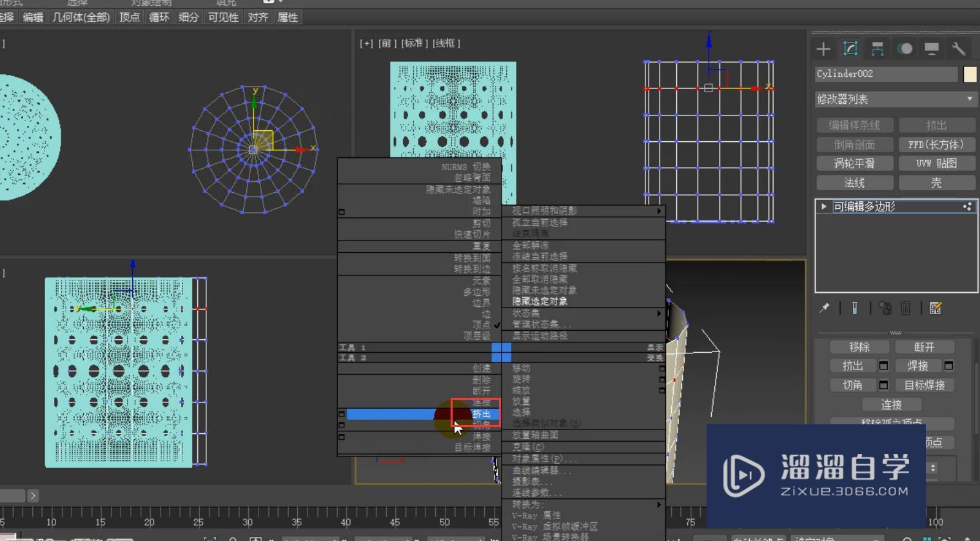Click the front viewport [+] label
This screenshot has width=980, height=541.
point(366,43)
